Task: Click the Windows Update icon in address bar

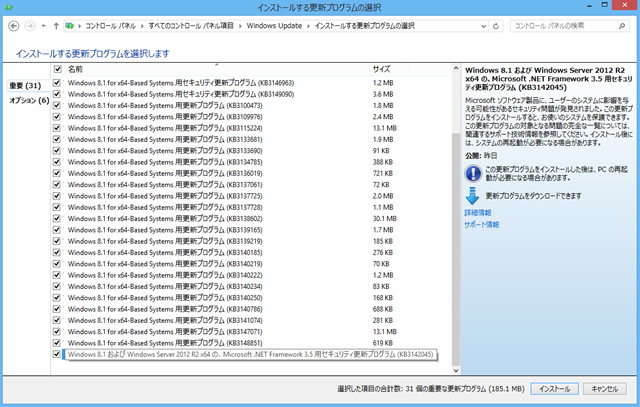Action: click(x=70, y=26)
